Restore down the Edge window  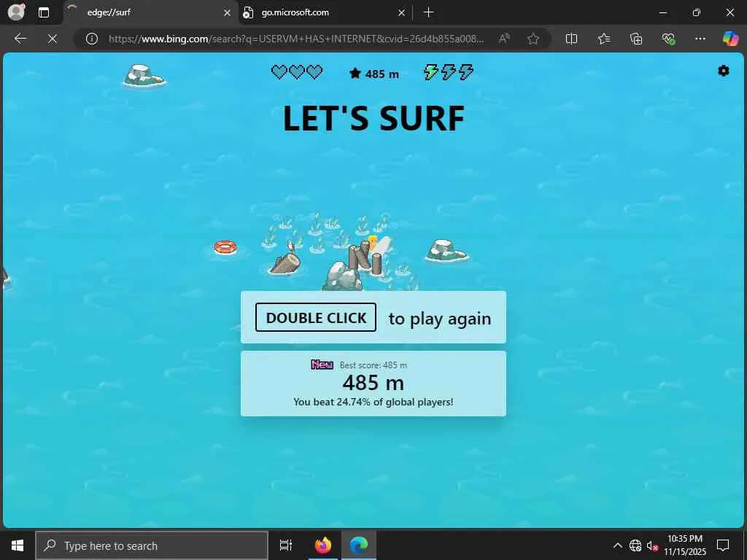(x=696, y=12)
